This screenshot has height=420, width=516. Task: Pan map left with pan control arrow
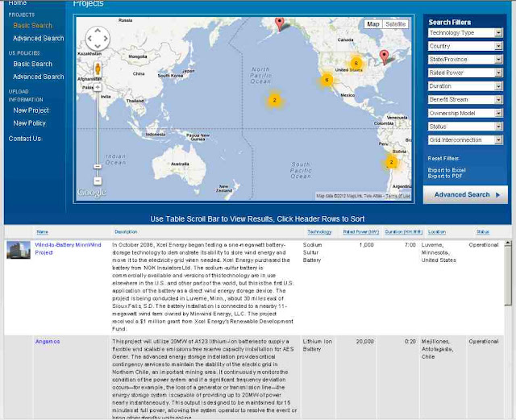pyautogui.click(x=89, y=39)
